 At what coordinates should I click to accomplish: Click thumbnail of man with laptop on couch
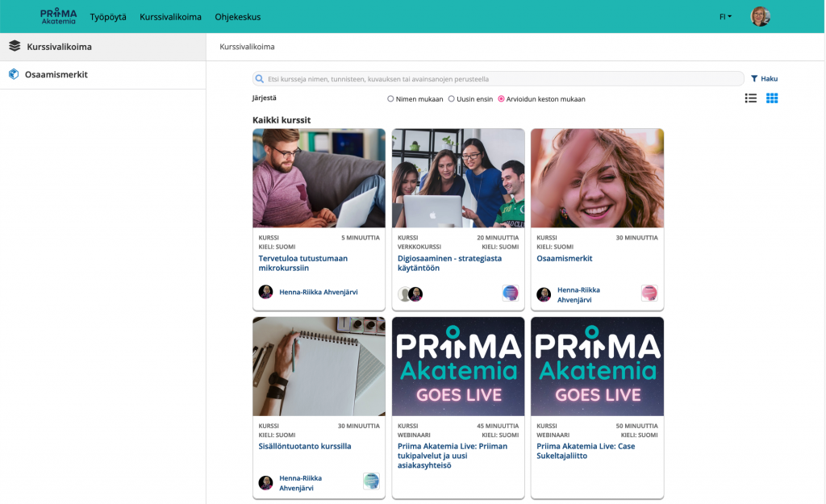pos(319,178)
